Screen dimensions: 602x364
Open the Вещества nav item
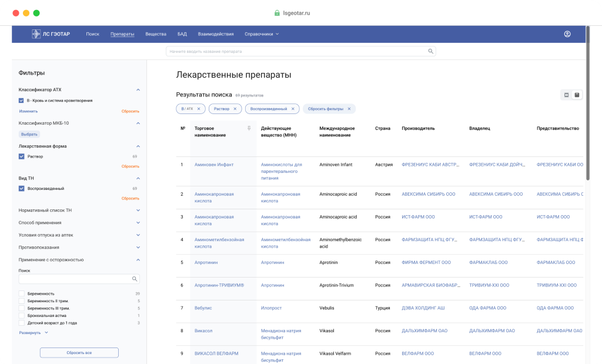155,34
